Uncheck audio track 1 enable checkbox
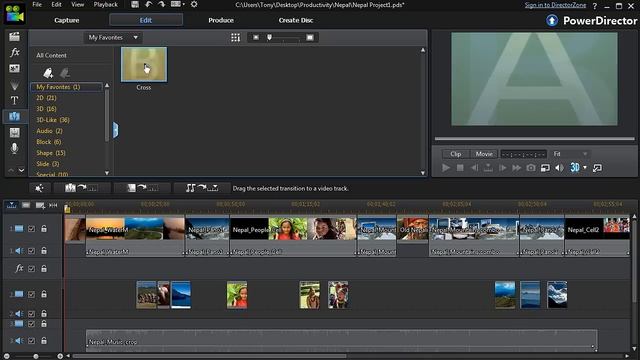The width and height of the screenshot is (640, 360). pos(31,251)
